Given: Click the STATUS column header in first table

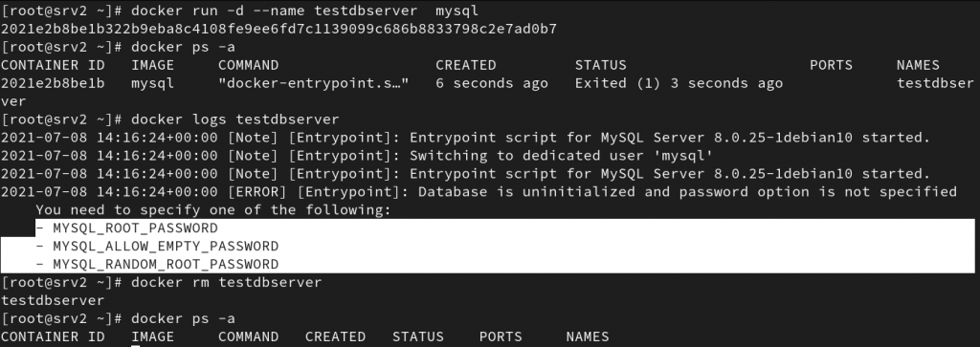Looking at the screenshot, I should click(601, 65).
